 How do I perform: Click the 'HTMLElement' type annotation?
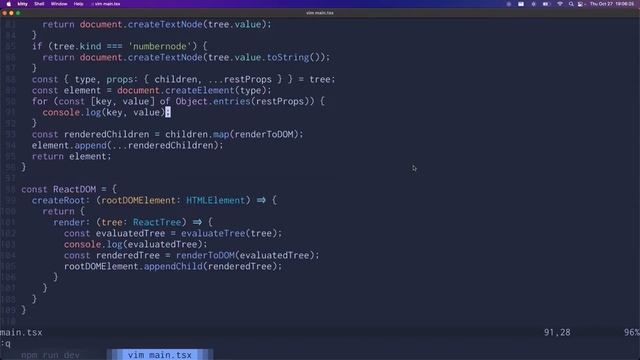coord(216,200)
